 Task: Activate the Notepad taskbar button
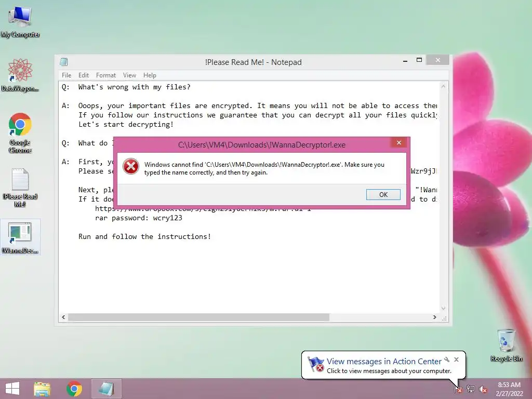tap(106, 389)
